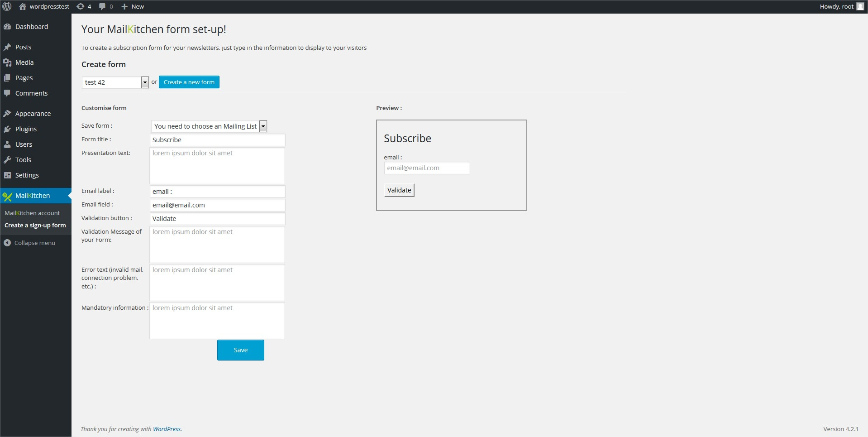Click the Tools wrench icon

coord(7,160)
